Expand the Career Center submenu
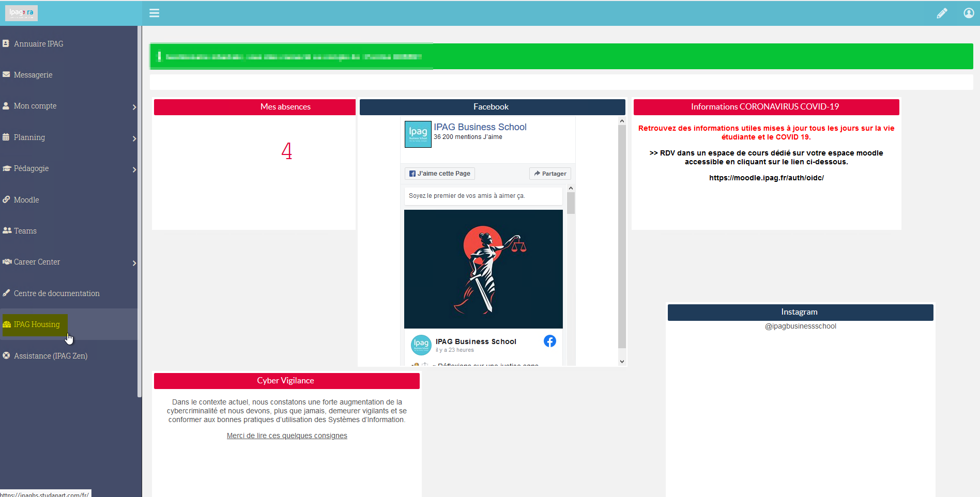980x497 pixels. (134, 263)
